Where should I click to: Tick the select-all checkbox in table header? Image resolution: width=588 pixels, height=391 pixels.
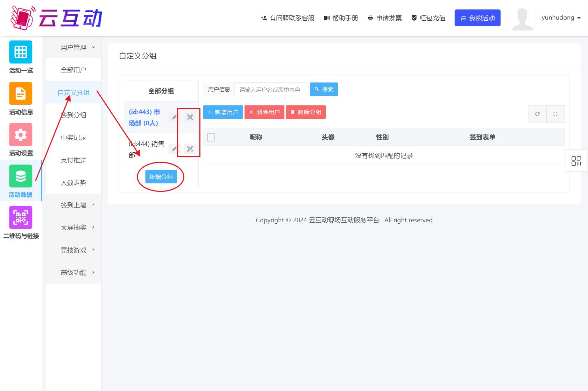pos(211,137)
